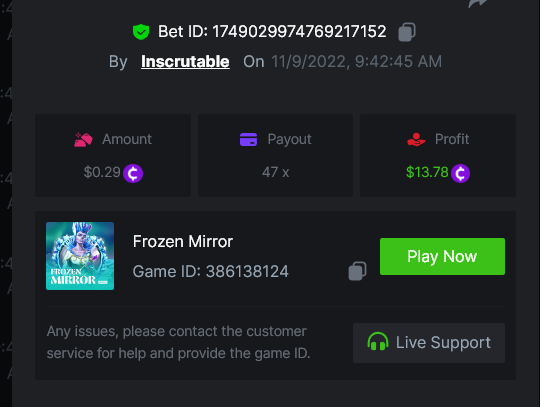Click the green headphones support icon
The image size is (540, 407).
pos(378,342)
